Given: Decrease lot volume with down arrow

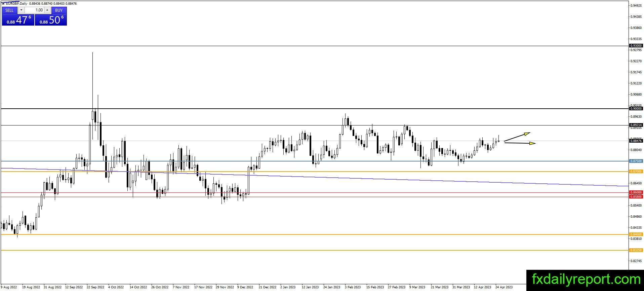Looking at the screenshot, I should (x=21, y=10).
